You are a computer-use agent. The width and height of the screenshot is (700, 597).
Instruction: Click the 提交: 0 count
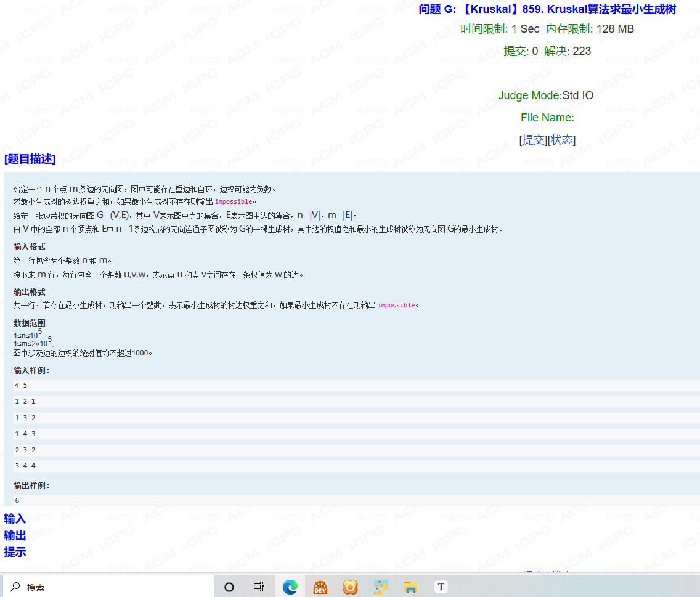tap(521, 51)
